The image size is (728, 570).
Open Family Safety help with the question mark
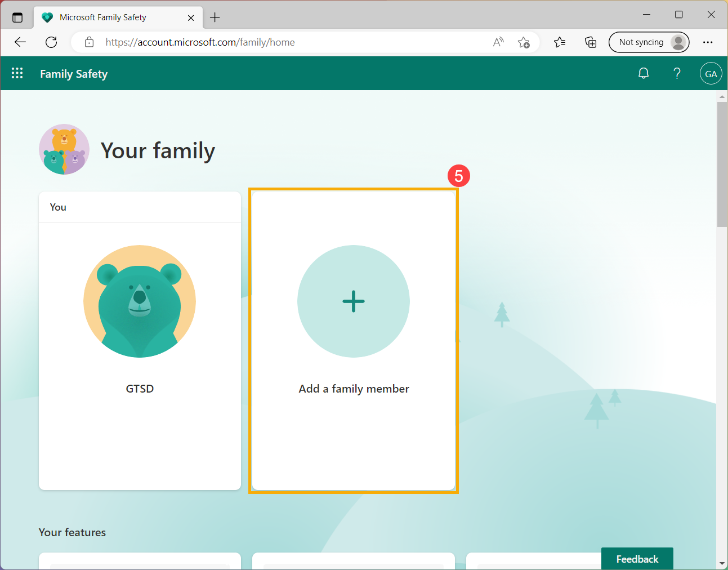click(677, 73)
